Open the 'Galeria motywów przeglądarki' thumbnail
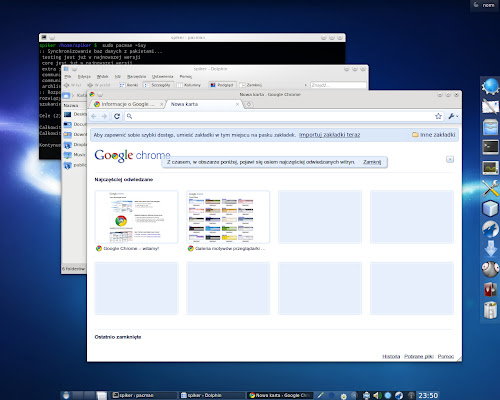500x400 pixels. click(228, 217)
